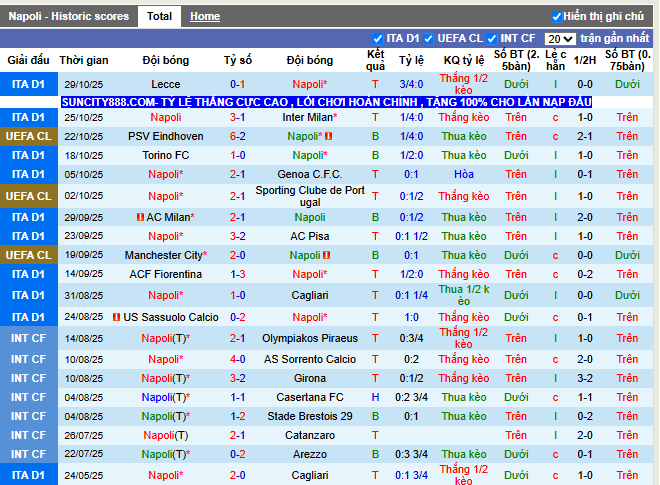660x485 pixels.
Task: Open the 20 recent matches dropdown
Action: (560, 39)
